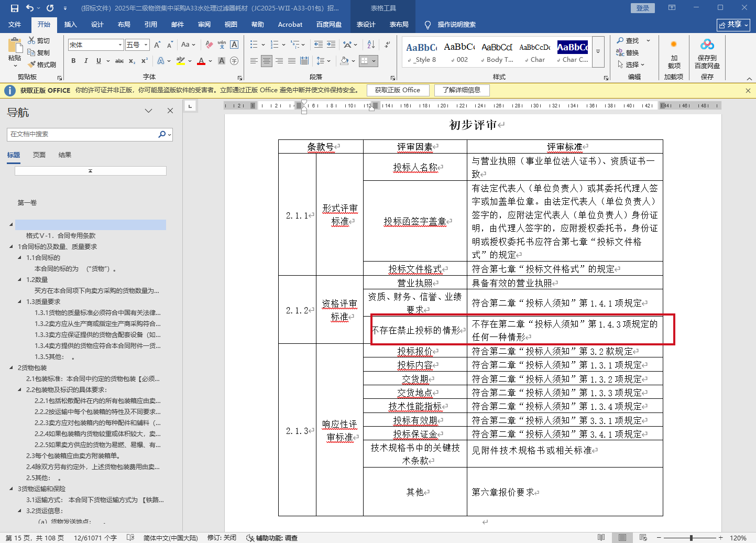This screenshot has width=756, height=543.
Task: Click the save icon in title bar
Action: pos(14,8)
